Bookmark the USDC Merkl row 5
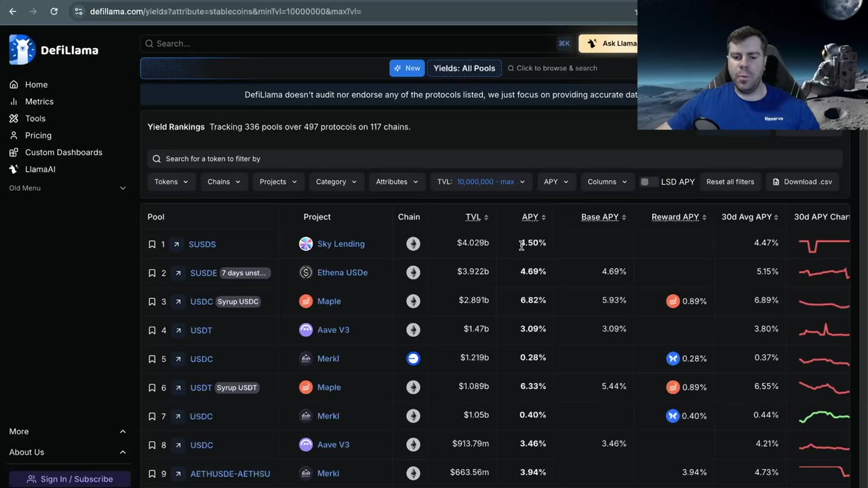Viewport: 868px width, 488px height. [152, 359]
